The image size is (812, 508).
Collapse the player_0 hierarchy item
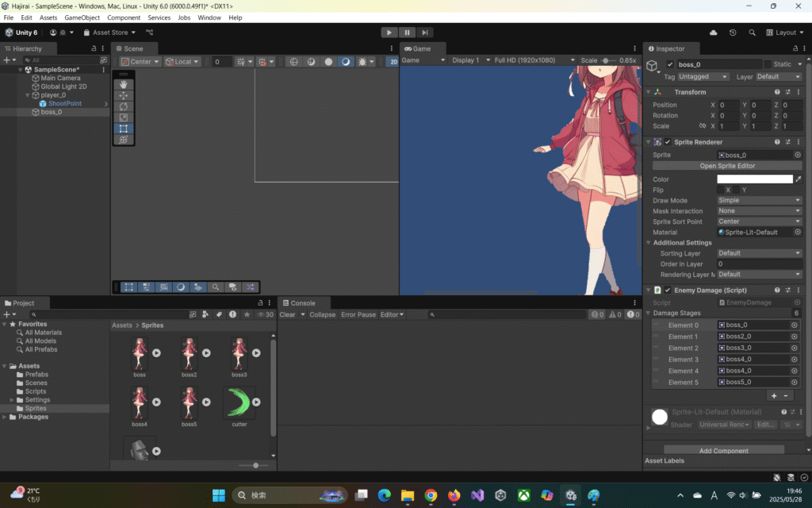[28, 95]
